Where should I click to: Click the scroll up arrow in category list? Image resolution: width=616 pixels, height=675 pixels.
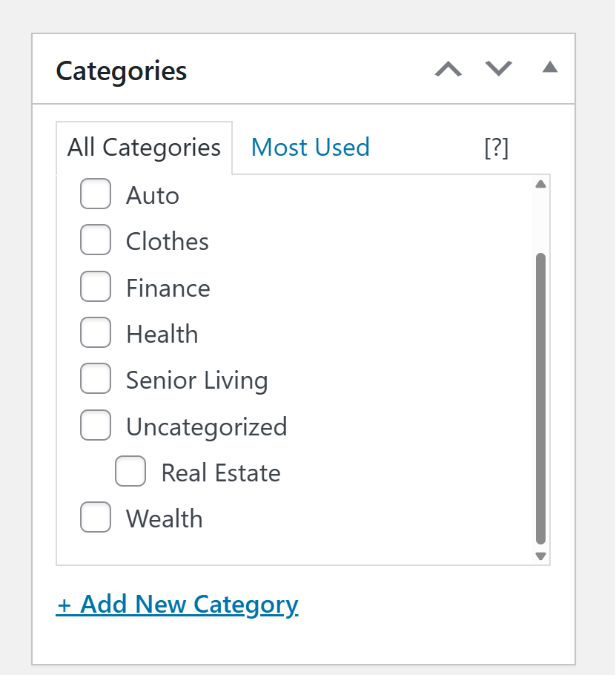(540, 184)
